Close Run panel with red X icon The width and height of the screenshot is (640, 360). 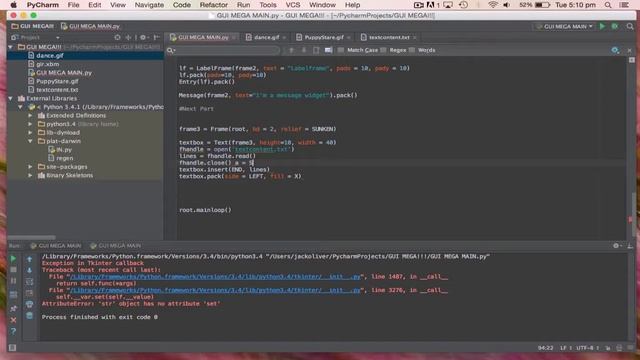[x=13, y=320]
